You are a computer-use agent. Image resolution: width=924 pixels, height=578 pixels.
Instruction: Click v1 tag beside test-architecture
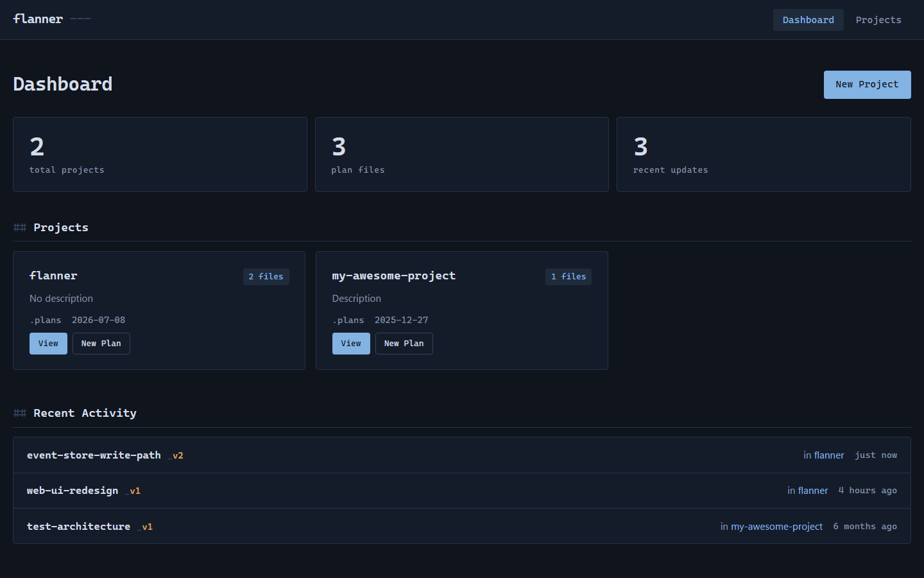click(145, 527)
